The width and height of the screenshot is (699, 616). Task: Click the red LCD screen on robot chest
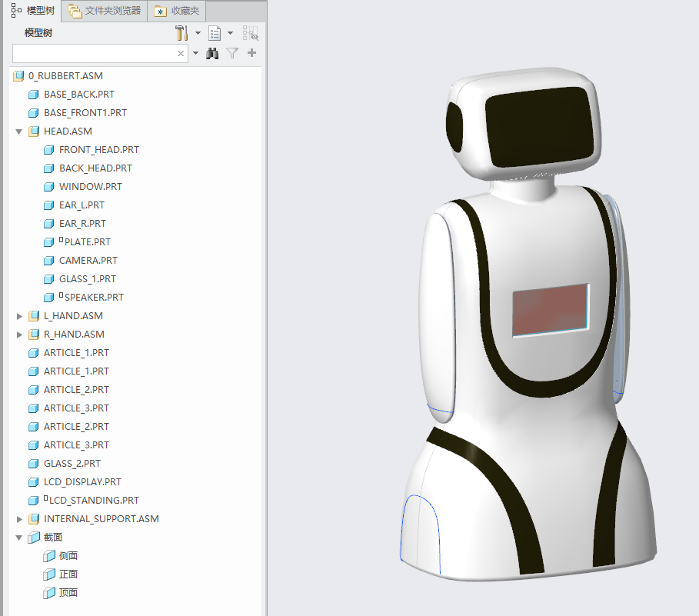pos(551,310)
